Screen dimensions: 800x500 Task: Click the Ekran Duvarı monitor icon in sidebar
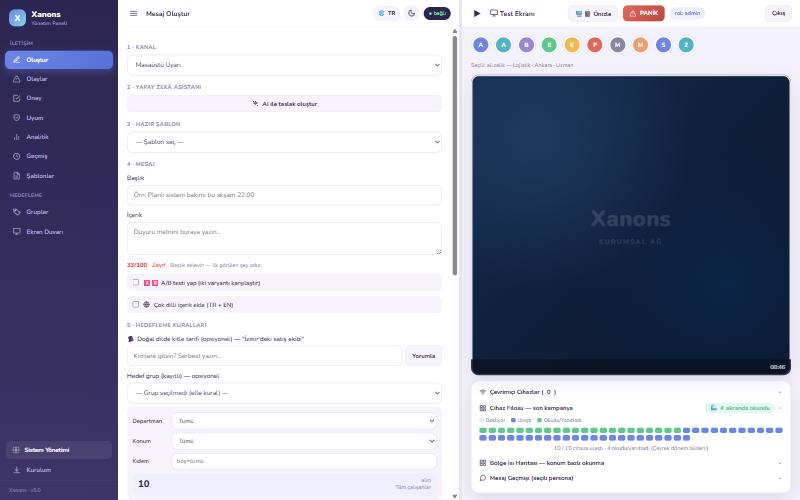coord(16,232)
